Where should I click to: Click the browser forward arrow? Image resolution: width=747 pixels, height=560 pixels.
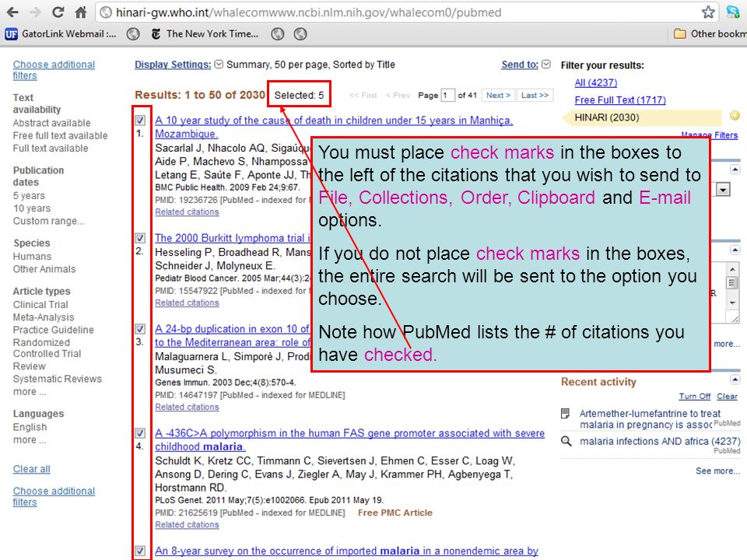coord(35,12)
